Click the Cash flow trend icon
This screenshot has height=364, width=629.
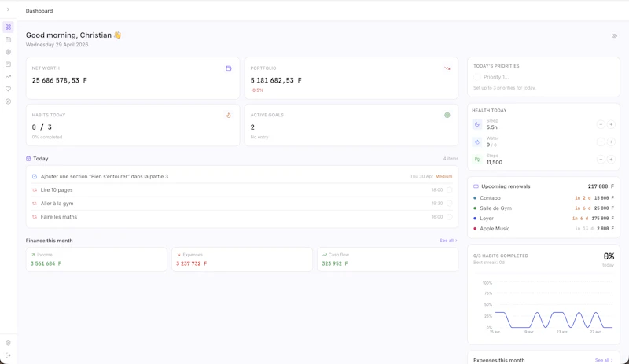pyautogui.click(x=325, y=255)
